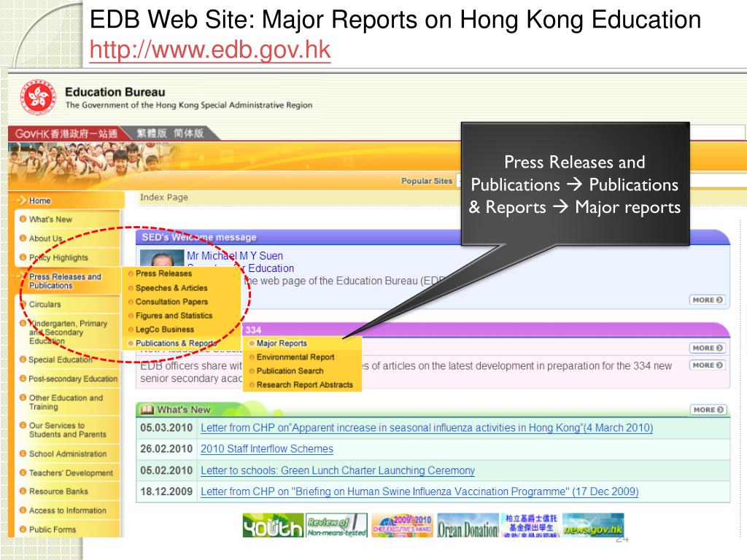The image size is (747, 560).
Task: Click the 18.12.2009 date cell
Action: point(166,491)
